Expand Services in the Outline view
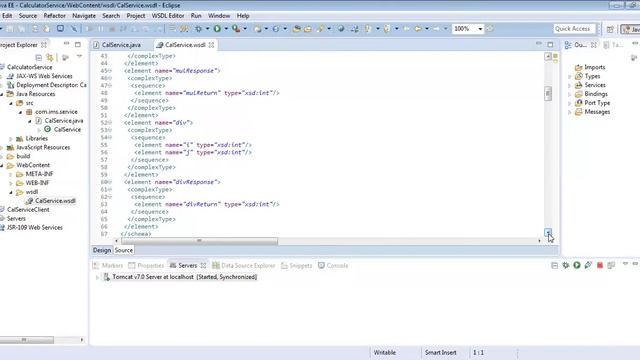The image size is (640, 360). click(x=570, y=85)
